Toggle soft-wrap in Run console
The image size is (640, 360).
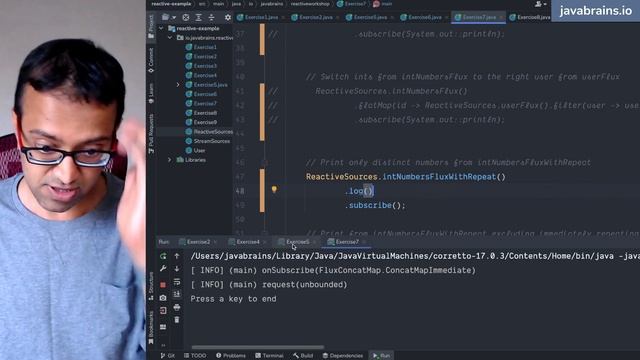click(177, 282)
